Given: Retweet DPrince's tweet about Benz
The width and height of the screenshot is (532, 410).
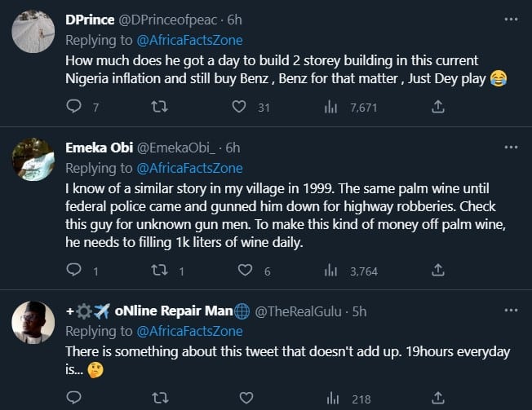Looking at the screenshot, I should pos(161,106).
